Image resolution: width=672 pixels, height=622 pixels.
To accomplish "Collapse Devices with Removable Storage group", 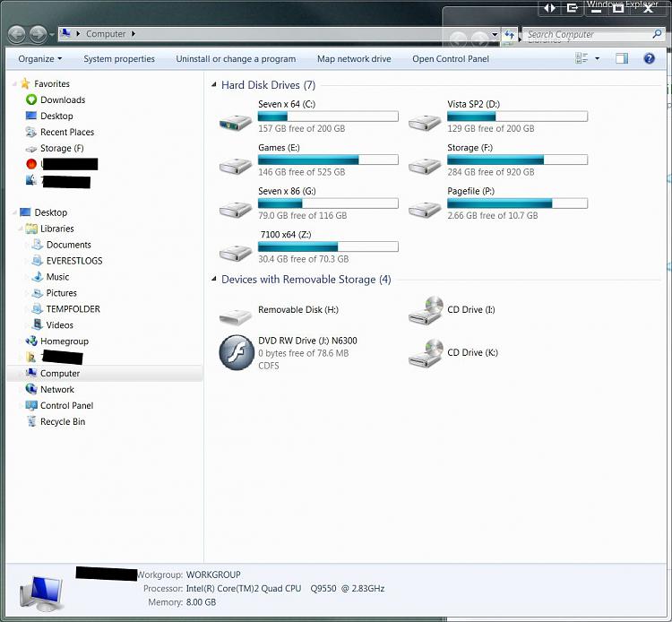I will point(214,279).
